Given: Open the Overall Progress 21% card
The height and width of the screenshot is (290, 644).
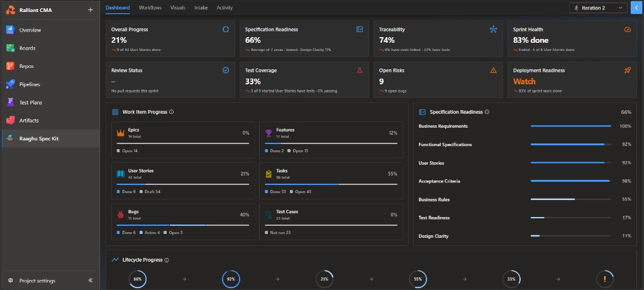Looking at the screenshot, I should click(170, 38).
